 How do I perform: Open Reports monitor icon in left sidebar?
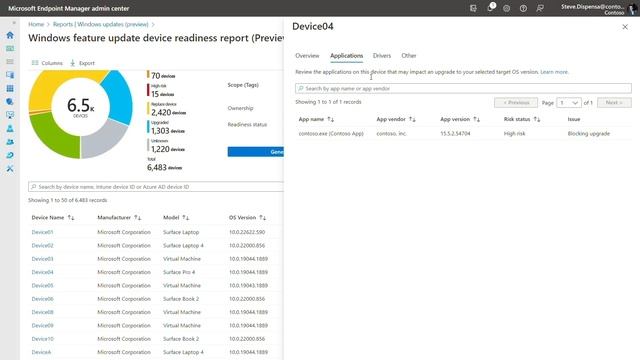click(10, 115)
